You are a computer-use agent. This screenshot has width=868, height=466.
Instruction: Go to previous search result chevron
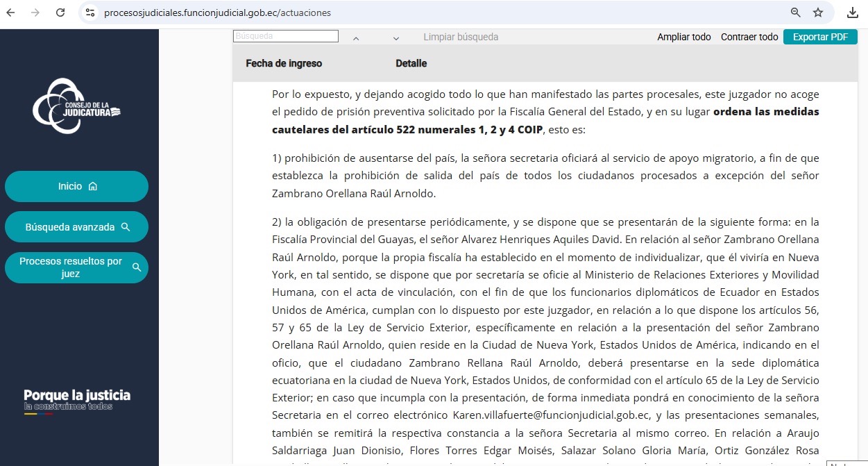tap(356, 38)
